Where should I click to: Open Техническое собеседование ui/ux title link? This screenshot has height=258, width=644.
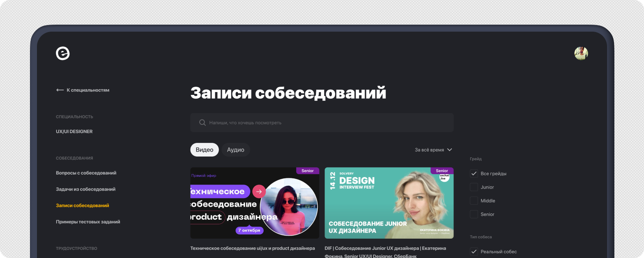pos(253,248)
